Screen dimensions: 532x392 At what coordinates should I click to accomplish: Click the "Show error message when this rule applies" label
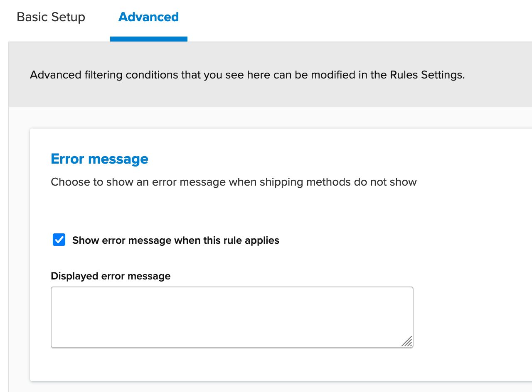[x=175, y=240]
